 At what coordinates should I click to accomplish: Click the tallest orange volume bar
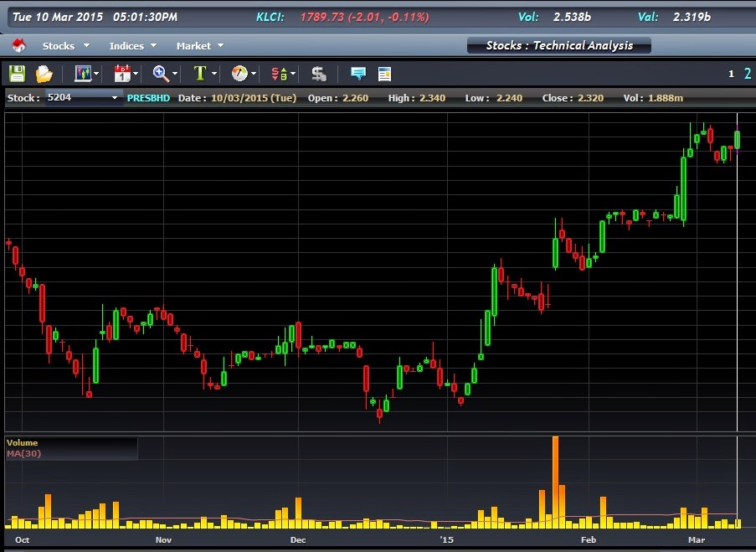pyautogui.click(x=555, y=482)
